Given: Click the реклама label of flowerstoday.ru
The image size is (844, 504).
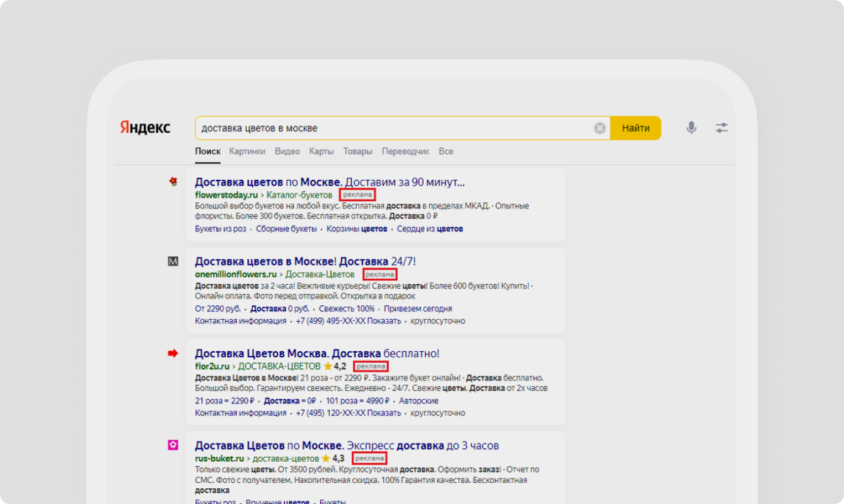Looking at the screenshot, I should click(x=357, y=195).
